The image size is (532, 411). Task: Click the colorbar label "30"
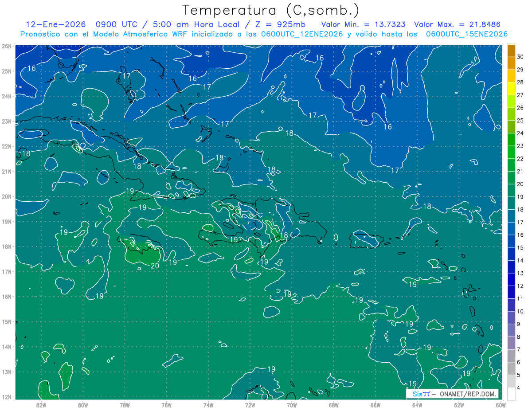[x=520, y=57]
